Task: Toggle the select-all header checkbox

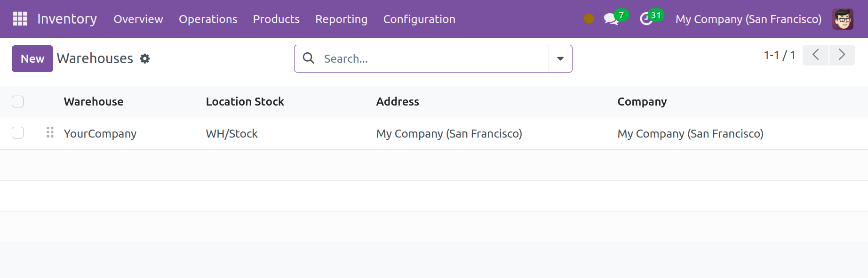Action: coord(18,102)
